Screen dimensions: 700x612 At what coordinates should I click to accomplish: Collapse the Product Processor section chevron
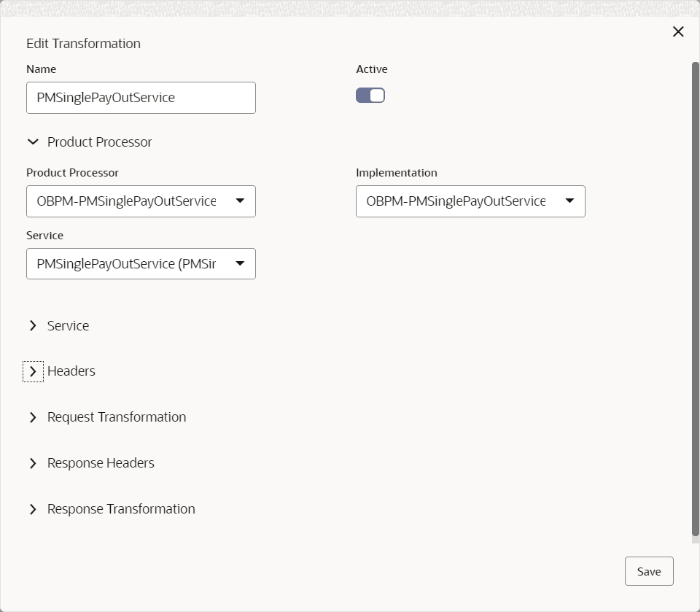(33, 142)
